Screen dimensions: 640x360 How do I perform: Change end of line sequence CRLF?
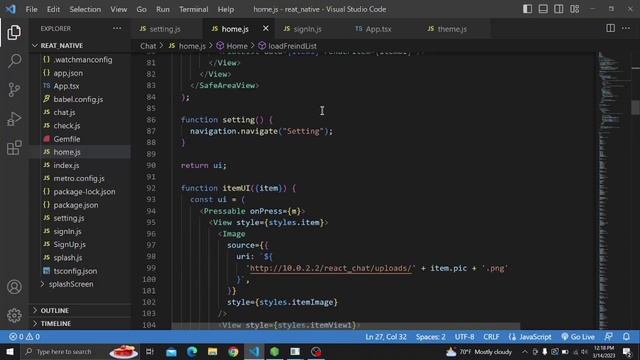point(491,337)
